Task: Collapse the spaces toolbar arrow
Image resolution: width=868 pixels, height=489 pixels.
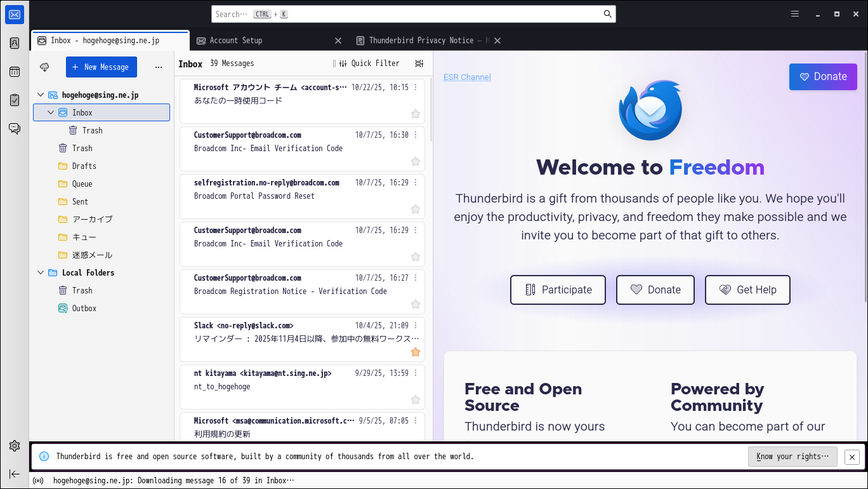Action: (x=15, y=474)
